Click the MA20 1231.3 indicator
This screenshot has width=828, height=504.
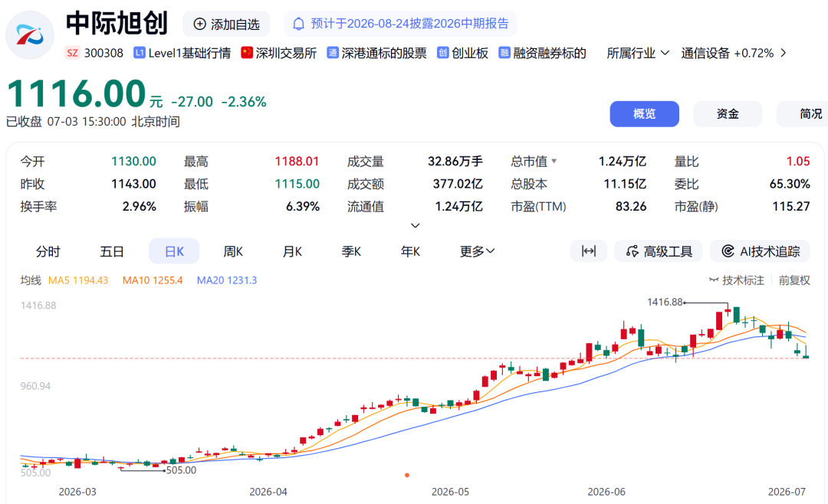227,280
